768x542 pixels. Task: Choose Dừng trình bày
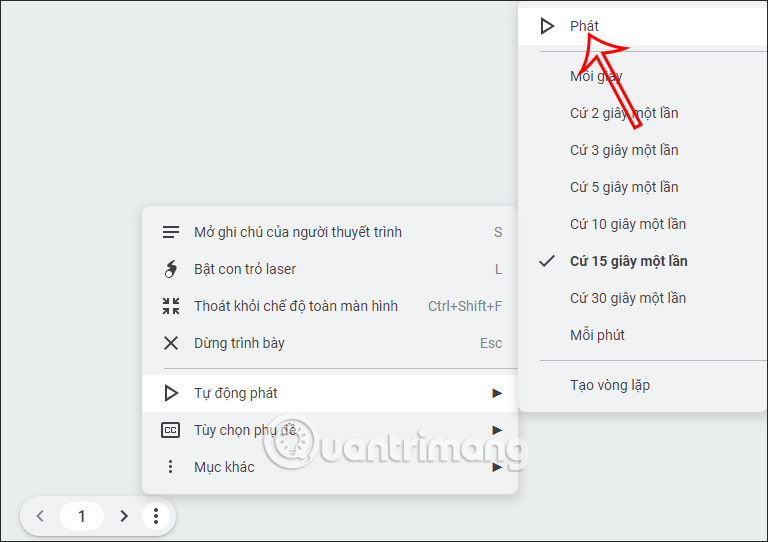click(330, 343)
